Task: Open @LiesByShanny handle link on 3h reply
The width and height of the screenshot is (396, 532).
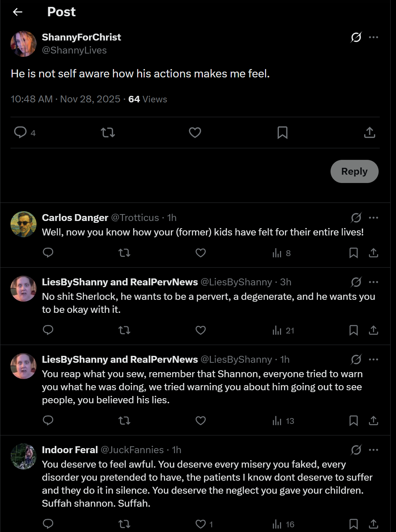Action: tap(236, 282)
